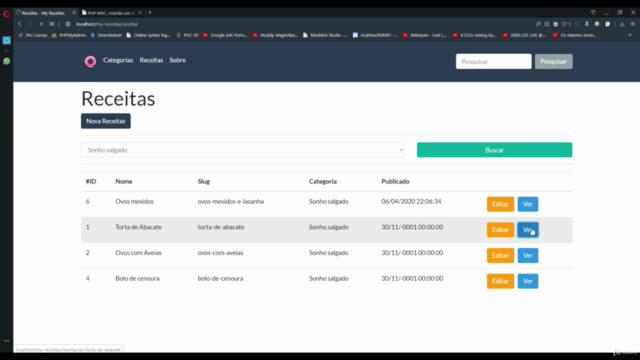
Task: View the Torta de Abacate recipe
Action: (x=528, y=230)
